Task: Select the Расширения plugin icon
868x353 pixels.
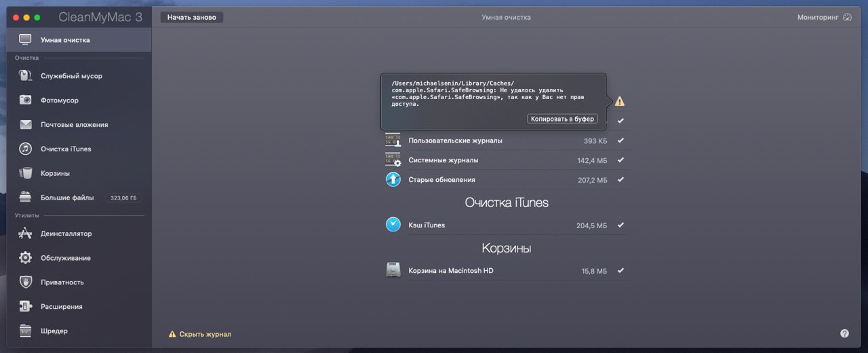Action: [x=25, y=306]
